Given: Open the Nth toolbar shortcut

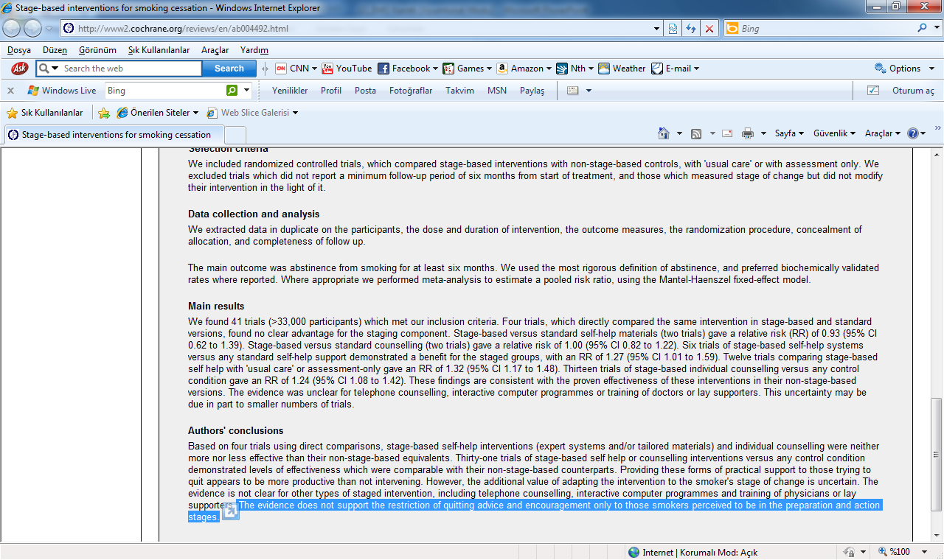Looking at the screenshot, I should click(575, 69).
